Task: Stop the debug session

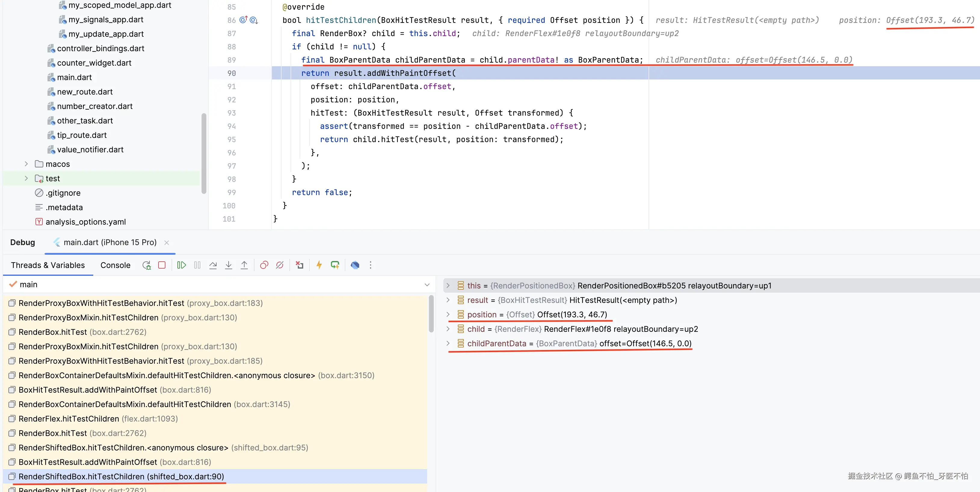Action: pyautogui.click(x=162, y=265)
